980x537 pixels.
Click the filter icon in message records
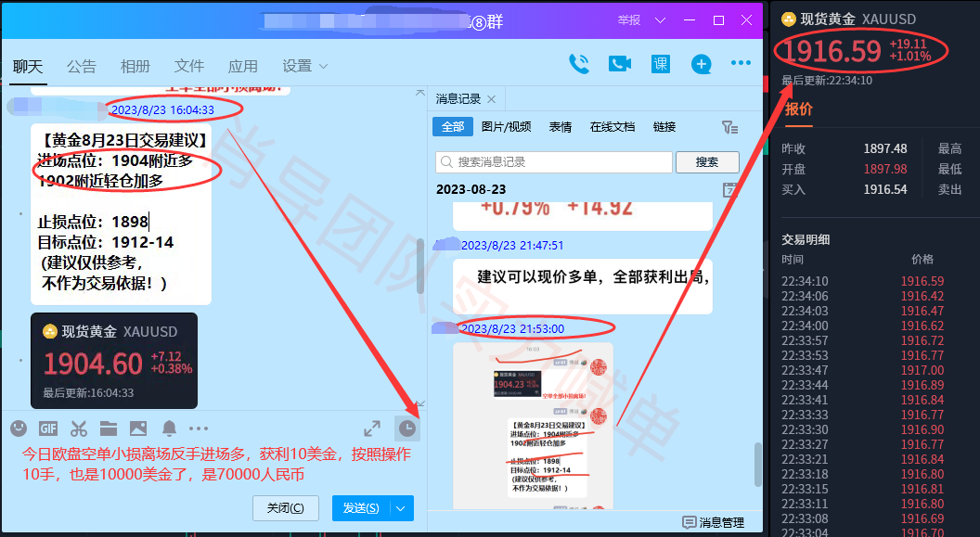coord(729,127)
